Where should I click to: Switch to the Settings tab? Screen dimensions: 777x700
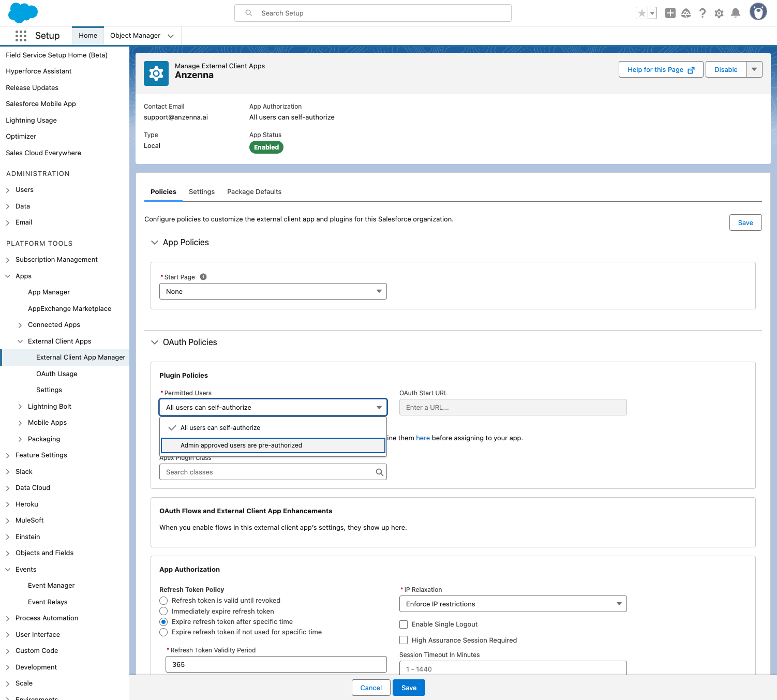click(x=201, y=192)
